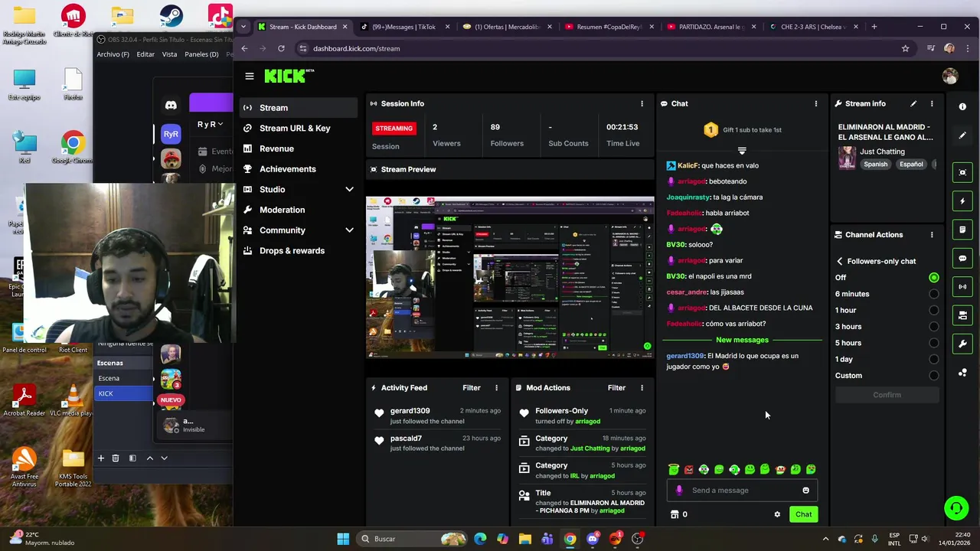This screenshot has width=980, height=551.
Task: Open Channel Actions three-dot menu
Action: tap(932, 235)
